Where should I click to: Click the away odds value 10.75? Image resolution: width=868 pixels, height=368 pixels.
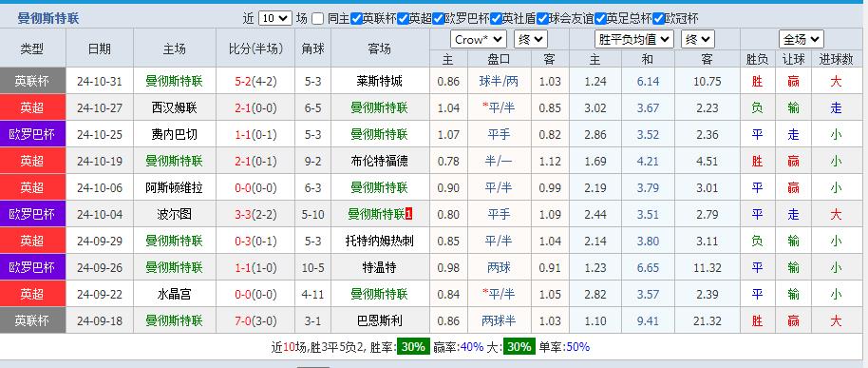point(707,82)
